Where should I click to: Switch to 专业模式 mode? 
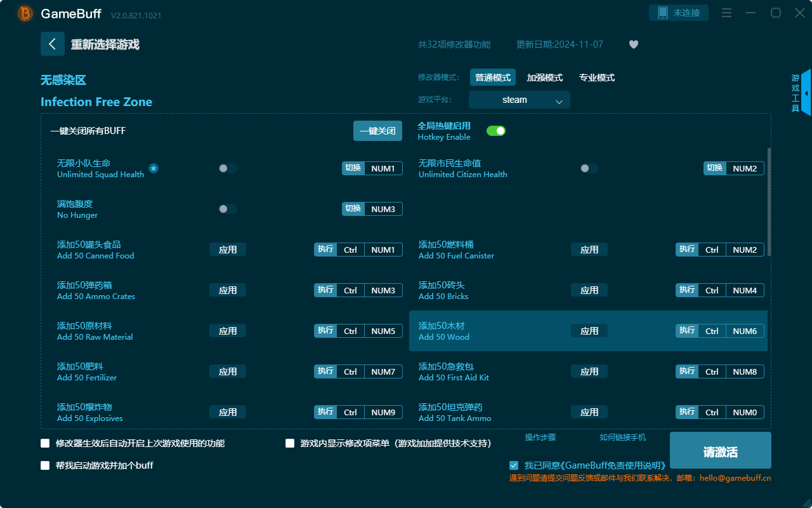pos(596,77)
